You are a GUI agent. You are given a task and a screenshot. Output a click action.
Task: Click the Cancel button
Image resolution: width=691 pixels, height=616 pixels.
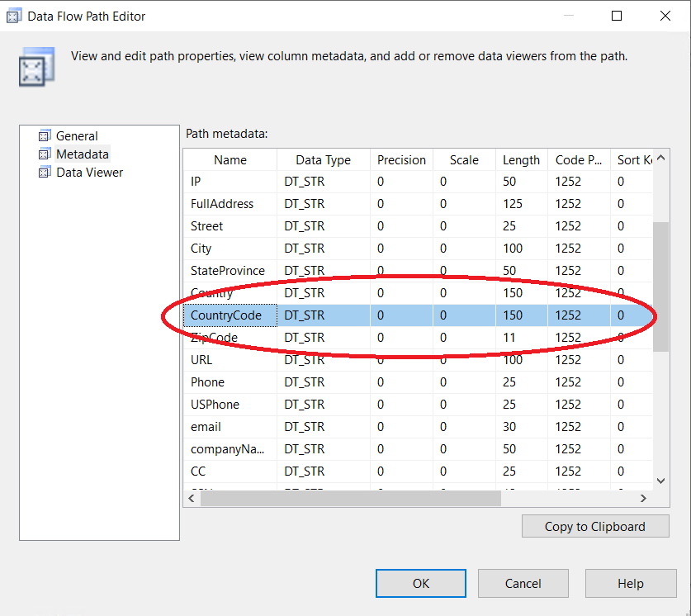click(523, 583)
